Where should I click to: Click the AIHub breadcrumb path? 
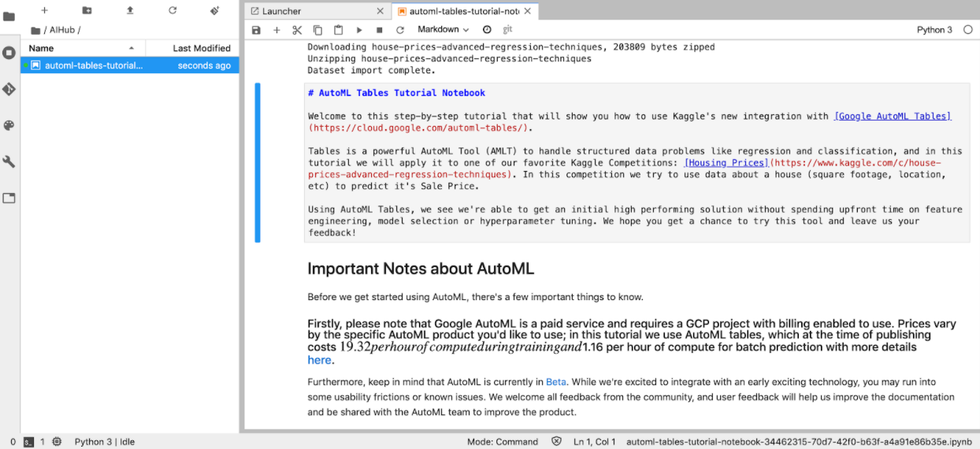pos(63,30)
